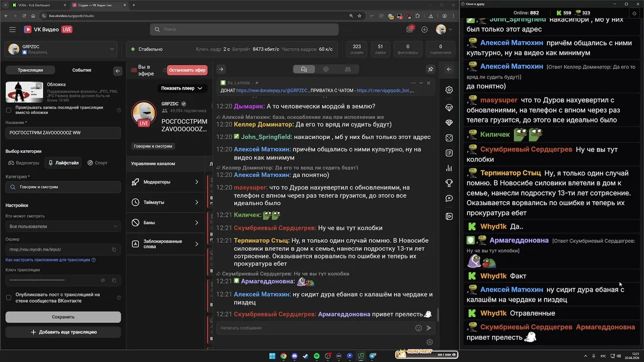Open the notifications icon with red badge
Viewport: 644px width, 362px height.
click(410, 29)
